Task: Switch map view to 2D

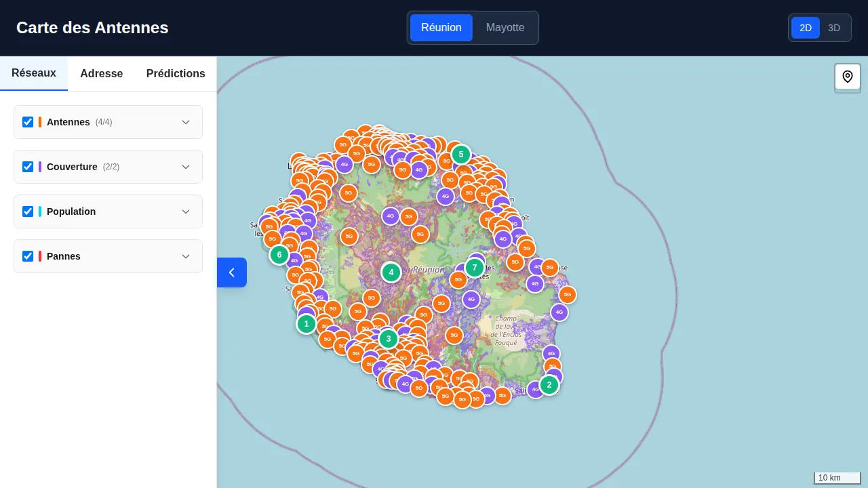Action: point(806,28)
